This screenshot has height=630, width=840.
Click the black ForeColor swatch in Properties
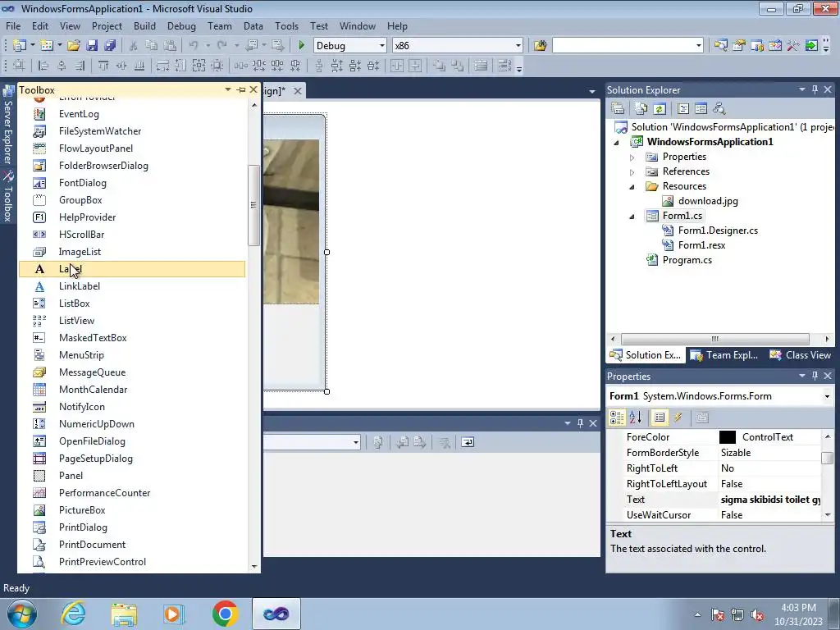(x=727, y=437)
